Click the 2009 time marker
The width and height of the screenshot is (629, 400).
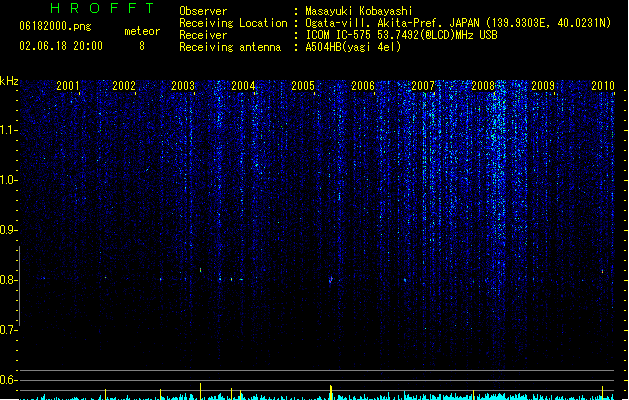[543, 86]
